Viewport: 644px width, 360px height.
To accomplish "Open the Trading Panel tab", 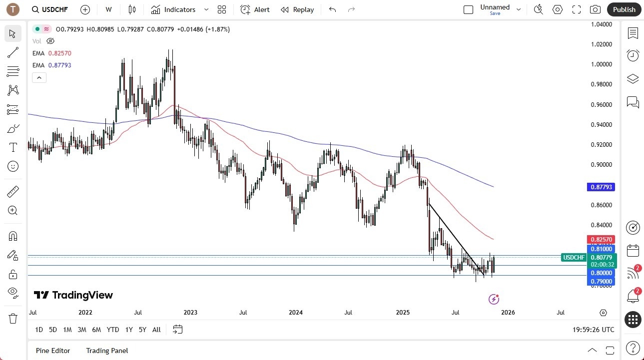I will click(x=106, y=351).
